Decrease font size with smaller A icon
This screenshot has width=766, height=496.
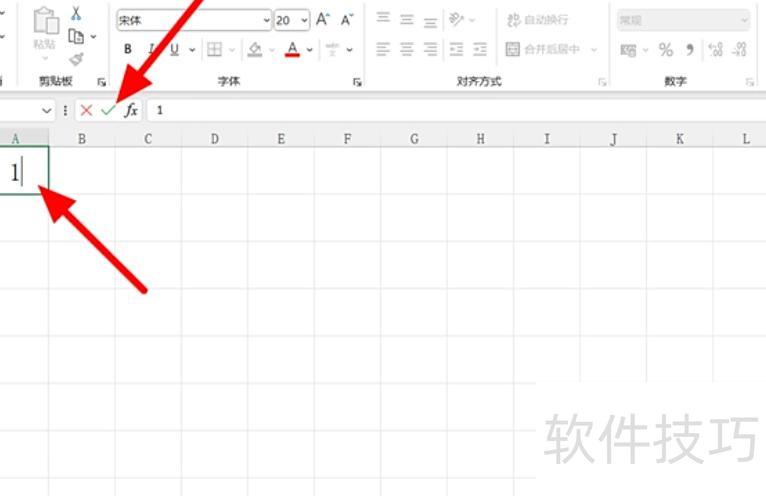(x=347, y=20)
